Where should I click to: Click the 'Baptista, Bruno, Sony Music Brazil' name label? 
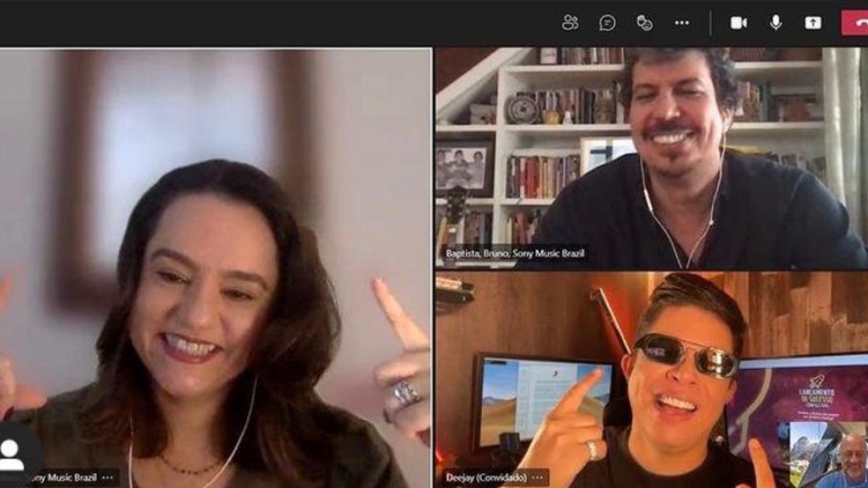515,254
